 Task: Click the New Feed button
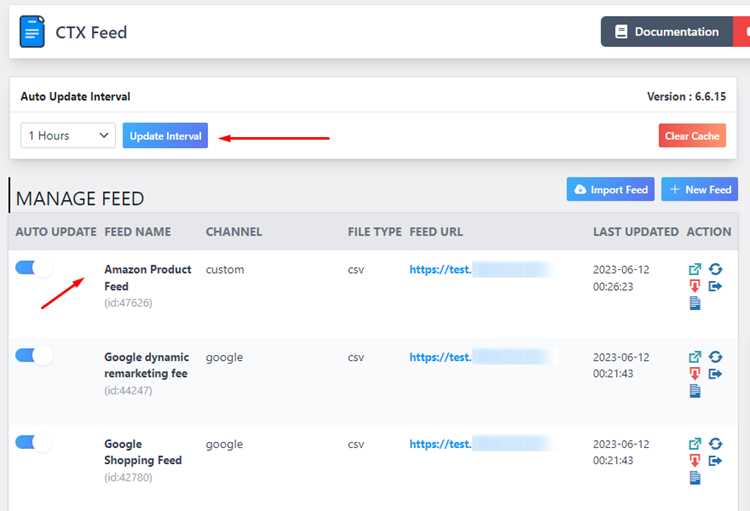[x=700, y=189]
